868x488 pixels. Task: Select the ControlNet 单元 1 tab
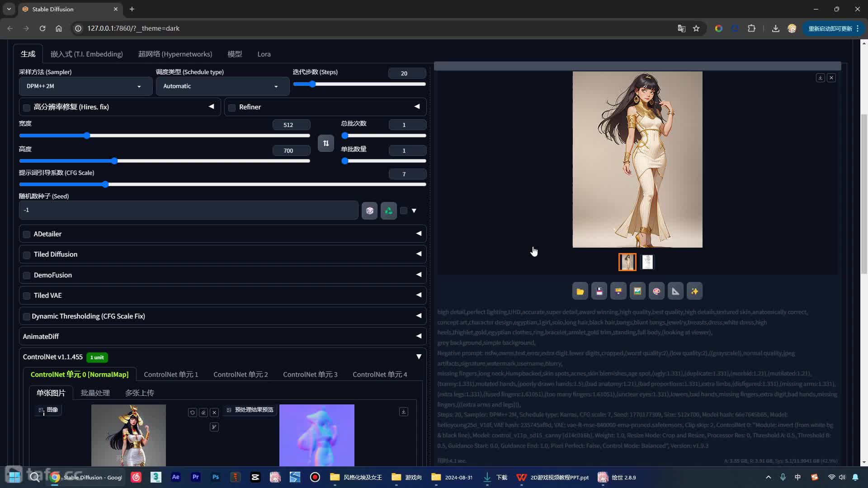[171, 375]
